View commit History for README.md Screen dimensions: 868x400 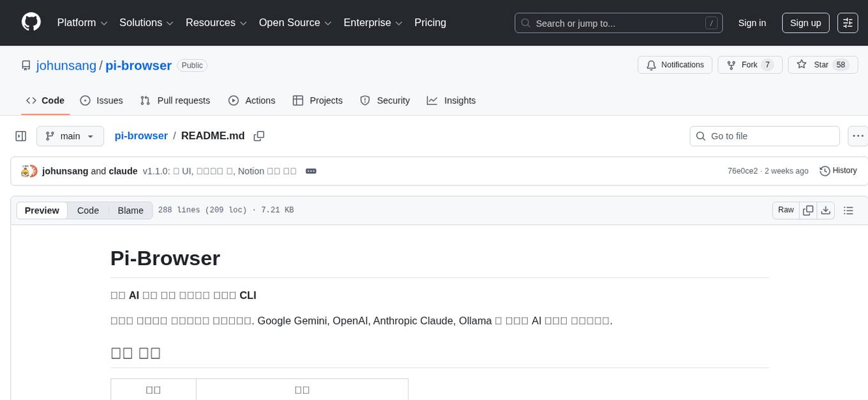click(838, 171)
